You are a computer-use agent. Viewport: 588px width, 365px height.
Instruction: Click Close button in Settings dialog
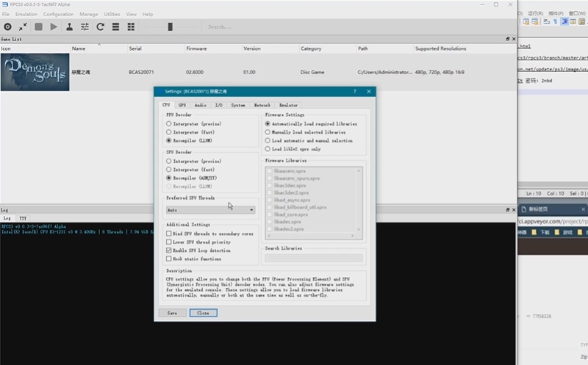[204, 313]
